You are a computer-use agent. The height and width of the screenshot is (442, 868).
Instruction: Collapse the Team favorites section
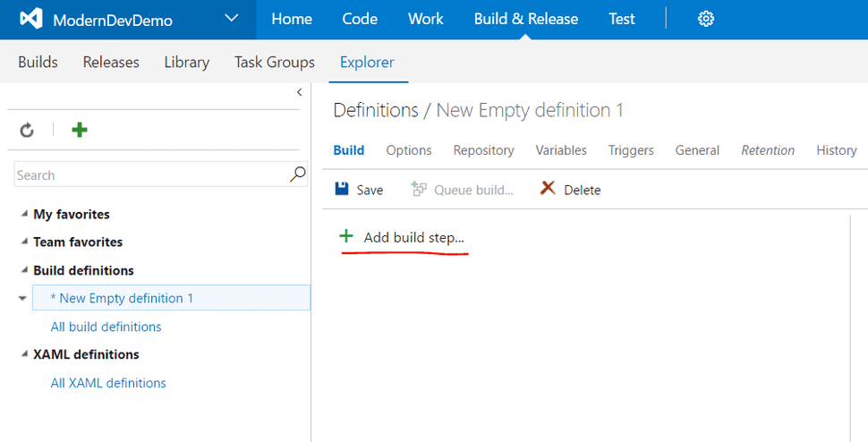click(x=24, y=242)
